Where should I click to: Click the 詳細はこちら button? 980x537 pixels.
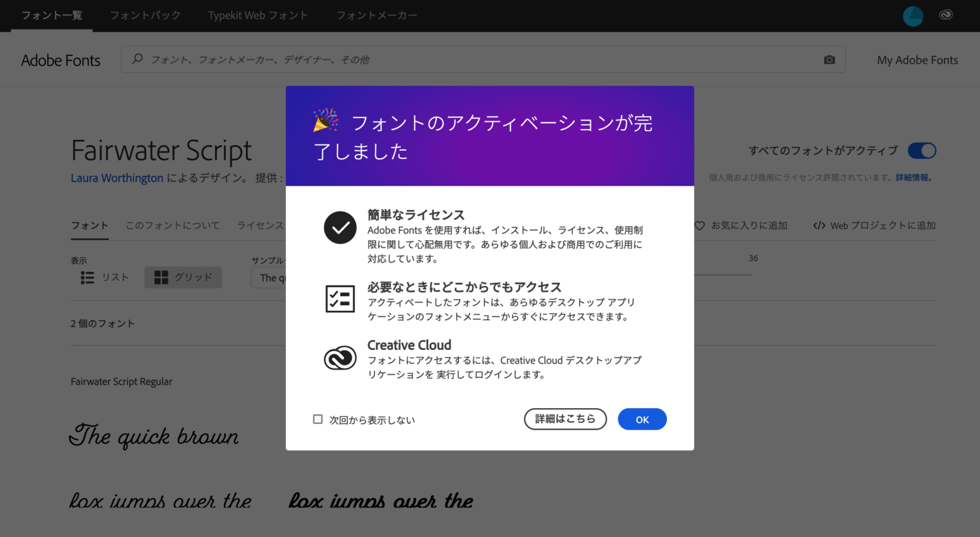coord(565,419)
